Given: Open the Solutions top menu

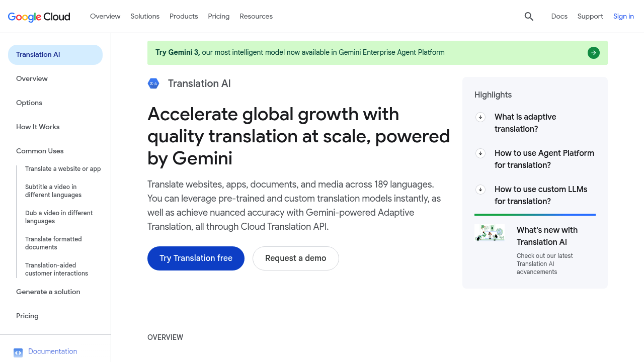Looking at the screenshot, I should coord(145,17).
